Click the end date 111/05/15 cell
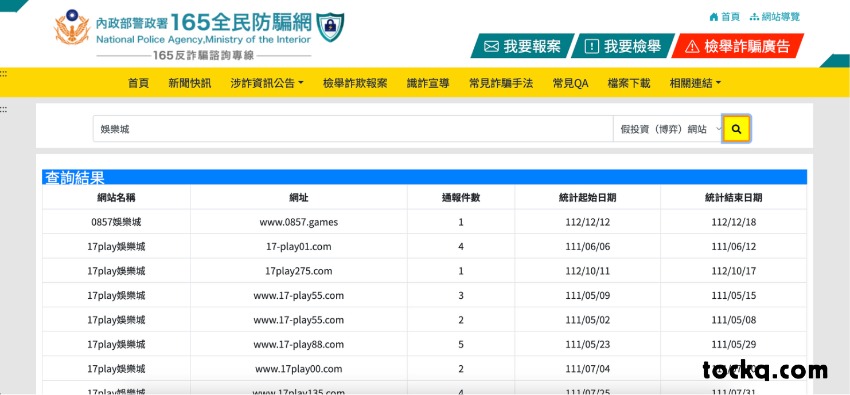The image size is (850, 395). click(733, 295)
